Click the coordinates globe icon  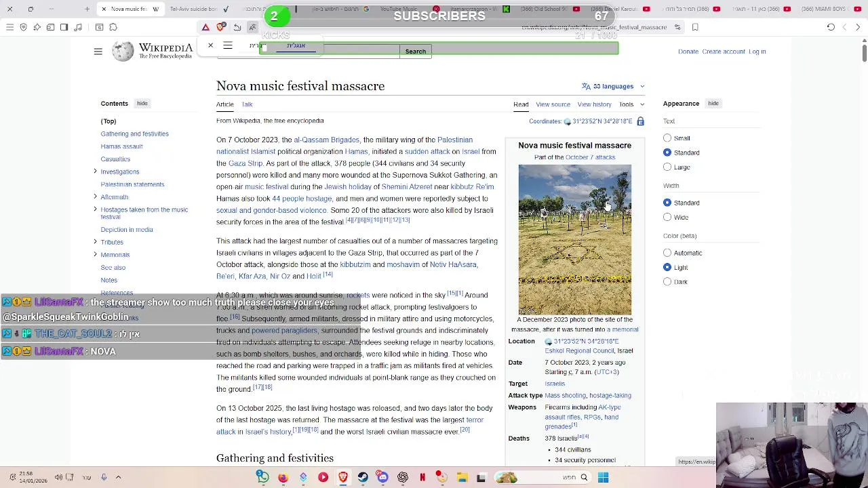coord(568,121)
